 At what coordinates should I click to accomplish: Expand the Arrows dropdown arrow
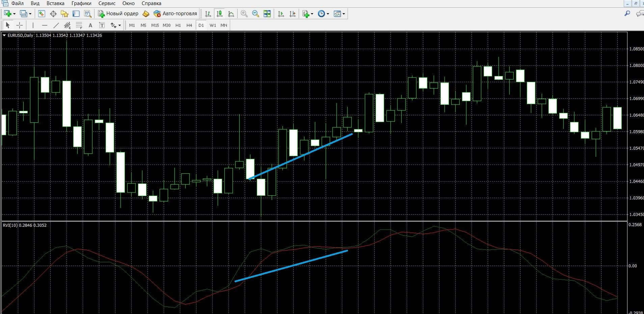pos(119,25)
